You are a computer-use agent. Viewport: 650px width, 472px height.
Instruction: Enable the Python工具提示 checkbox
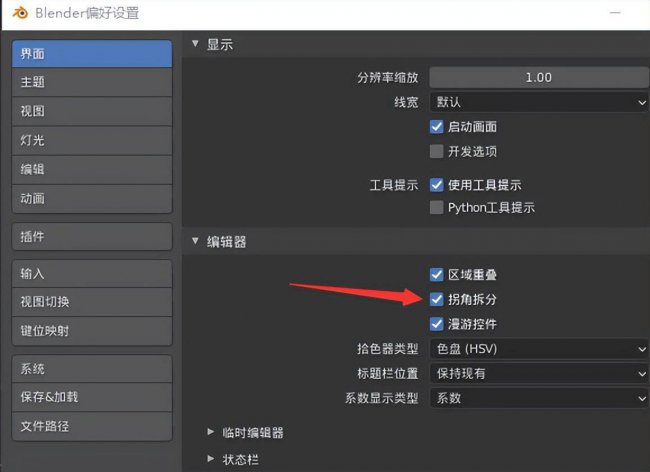tap(437, 207)
